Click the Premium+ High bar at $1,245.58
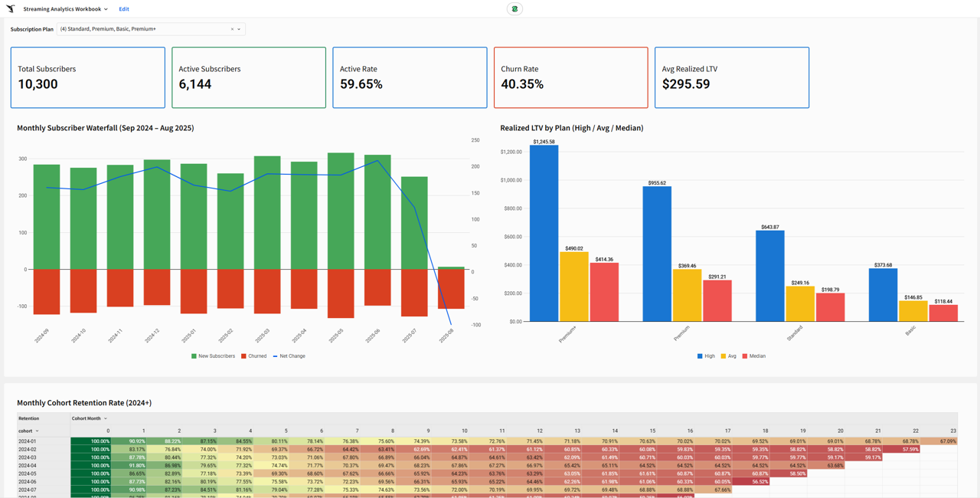Screen dimensions: 980x498 click(544, 234)
